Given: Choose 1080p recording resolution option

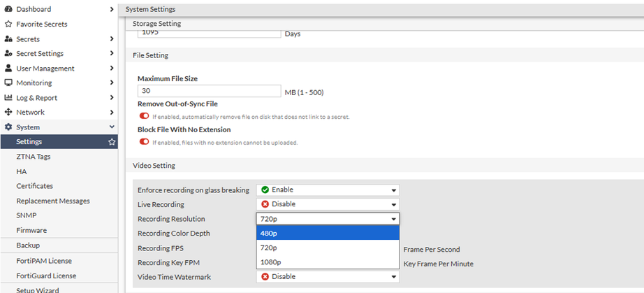Looking at the screenshot, I should [328, 262].
